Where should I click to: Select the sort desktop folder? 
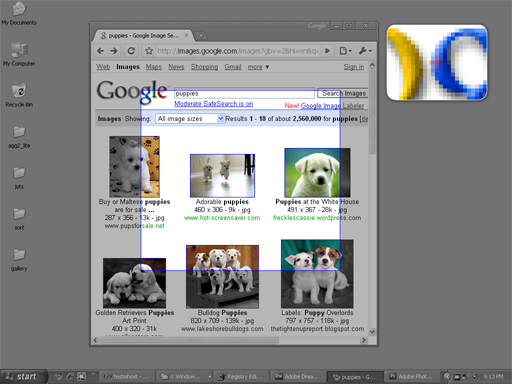19,219
